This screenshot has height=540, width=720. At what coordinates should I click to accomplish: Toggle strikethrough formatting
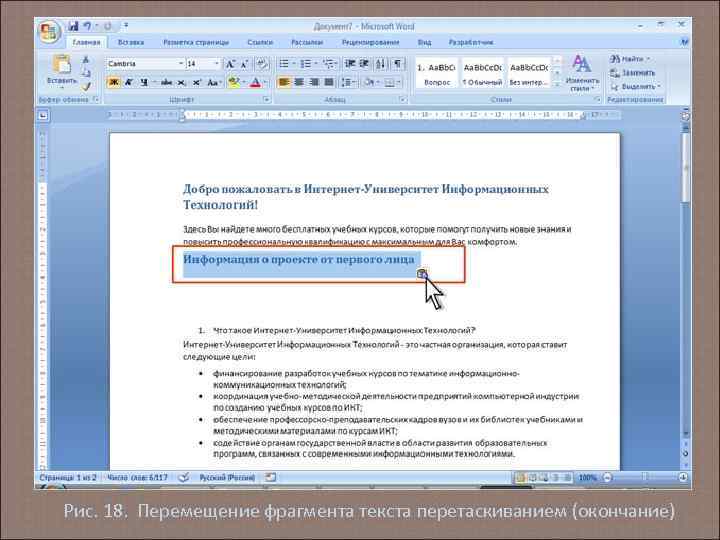pos(166,83)
